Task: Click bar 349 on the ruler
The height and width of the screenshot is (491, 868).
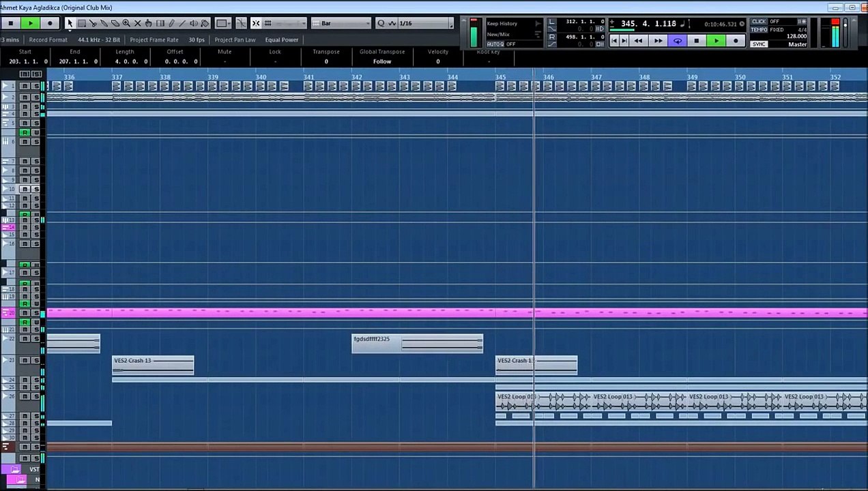Action: 692,77
